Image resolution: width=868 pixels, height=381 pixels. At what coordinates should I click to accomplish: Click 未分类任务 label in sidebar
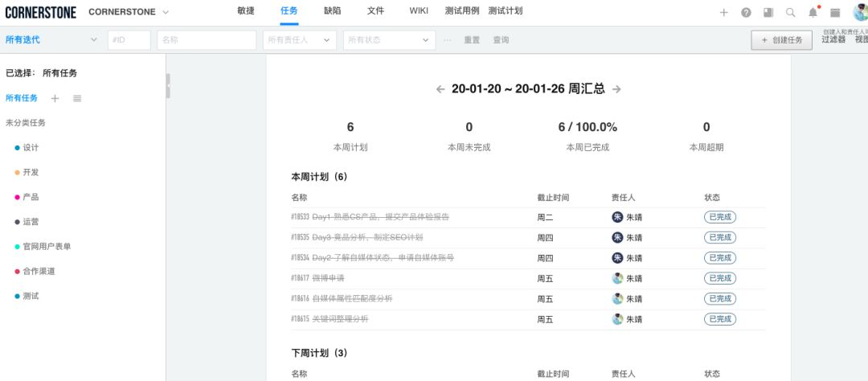tap(26, 123)
